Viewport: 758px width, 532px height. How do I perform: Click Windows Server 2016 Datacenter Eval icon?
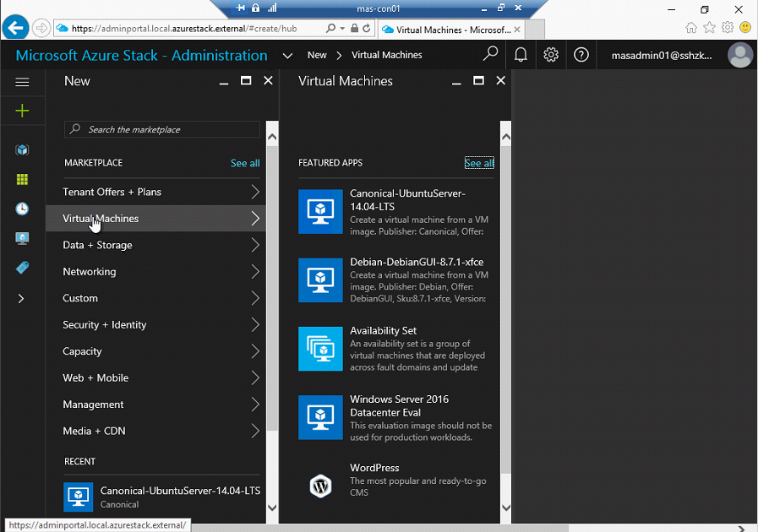tap(320, 417)
